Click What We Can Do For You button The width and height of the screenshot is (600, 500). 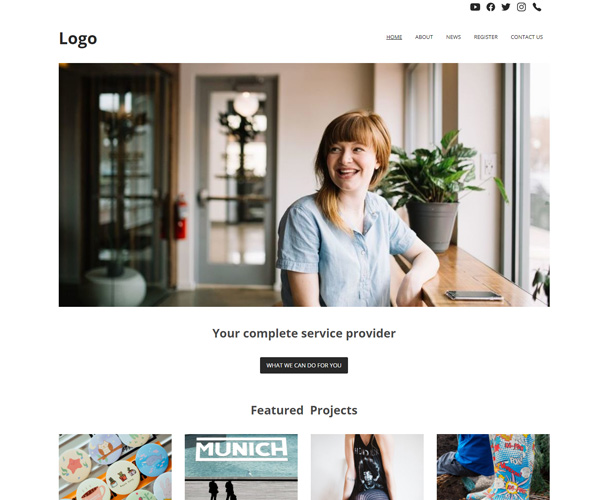(x=304, y=365)
